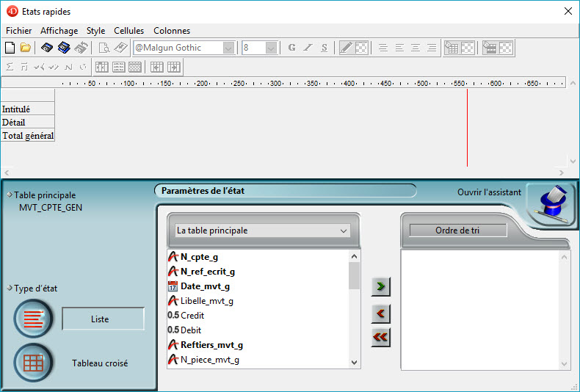Open the Colonnes menu

[172, 31]
